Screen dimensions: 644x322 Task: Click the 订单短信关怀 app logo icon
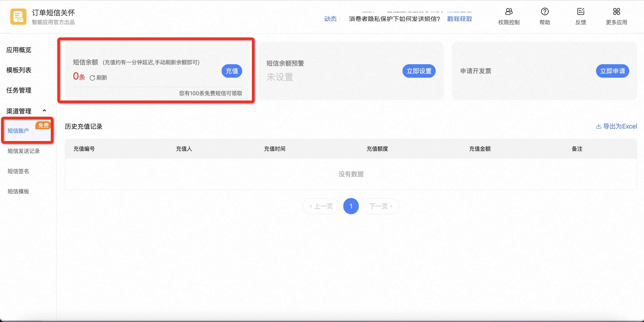[18, 17]
